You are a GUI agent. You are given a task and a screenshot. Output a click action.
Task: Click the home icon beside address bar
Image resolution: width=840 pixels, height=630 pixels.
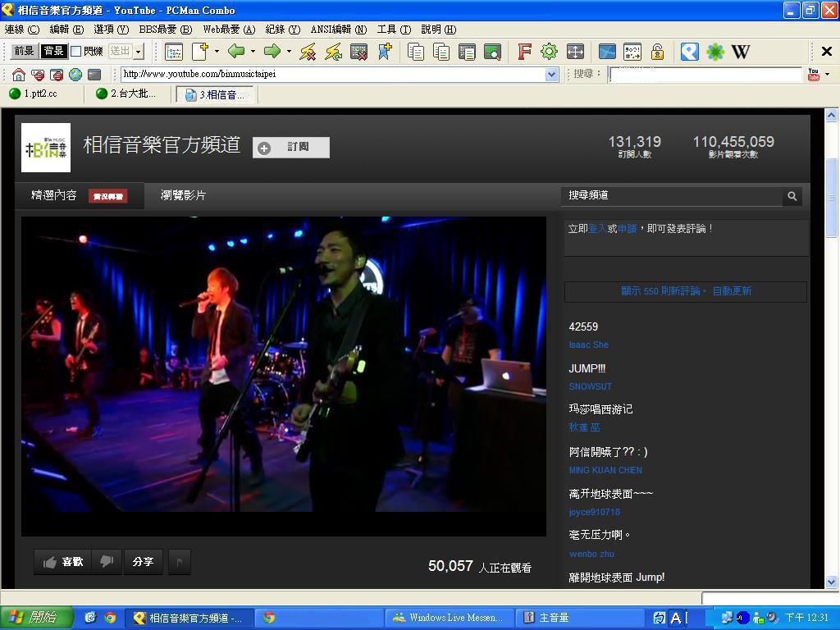coord(18,75)
